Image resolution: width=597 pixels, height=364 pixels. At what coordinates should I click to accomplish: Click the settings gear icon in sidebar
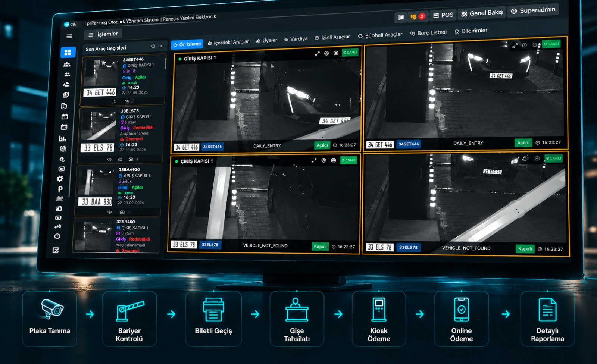click(x=60, y=179)
